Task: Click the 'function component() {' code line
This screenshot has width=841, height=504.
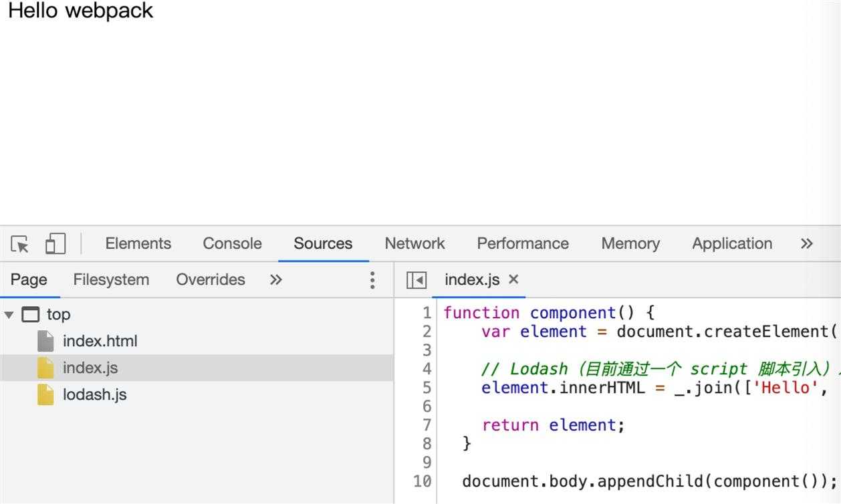Action: pyautogui.click(x=549, y=313)
